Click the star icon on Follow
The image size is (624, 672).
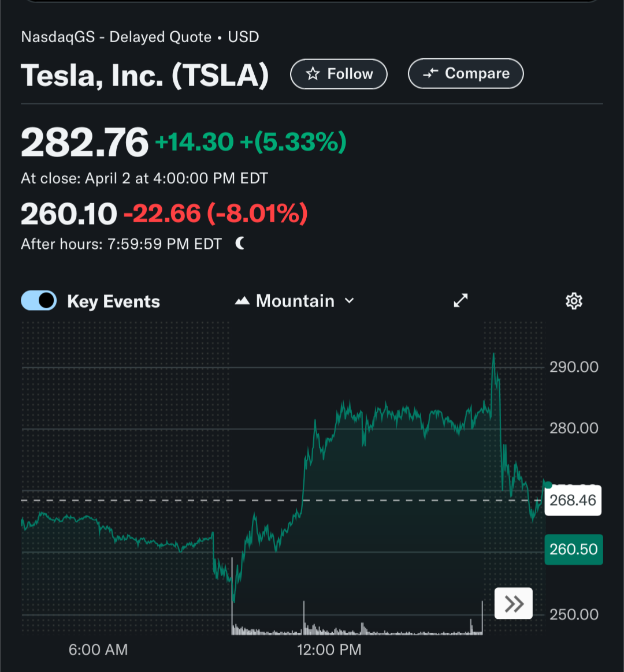(x=313, y=74)
